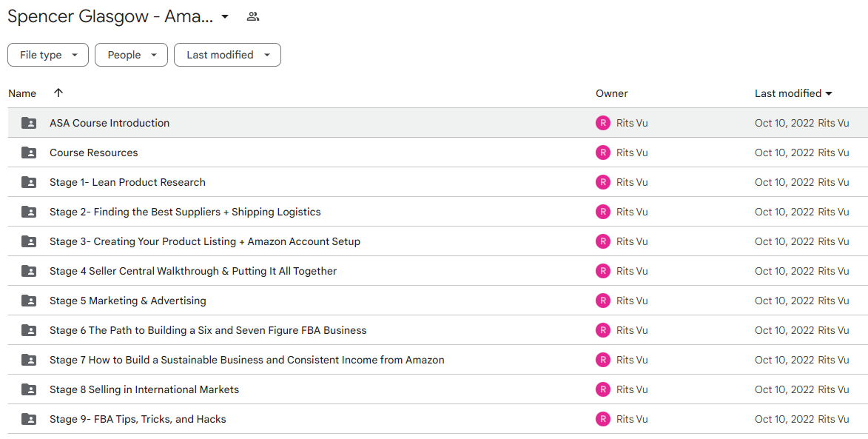
Task: Expand the Spencer Glasgow folder title menu
Action: coord(225,16)
